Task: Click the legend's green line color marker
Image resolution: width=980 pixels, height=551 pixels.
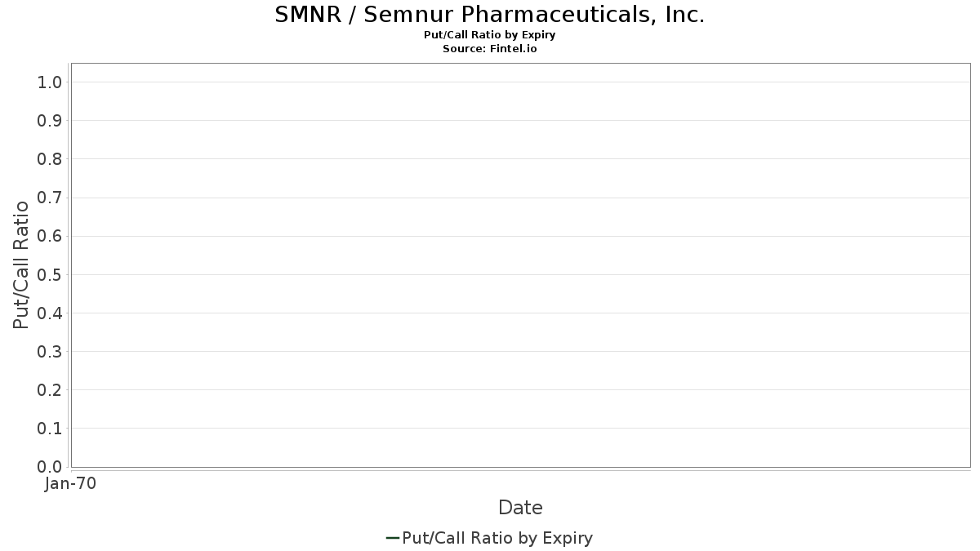Action: click(x=392, y=538)
